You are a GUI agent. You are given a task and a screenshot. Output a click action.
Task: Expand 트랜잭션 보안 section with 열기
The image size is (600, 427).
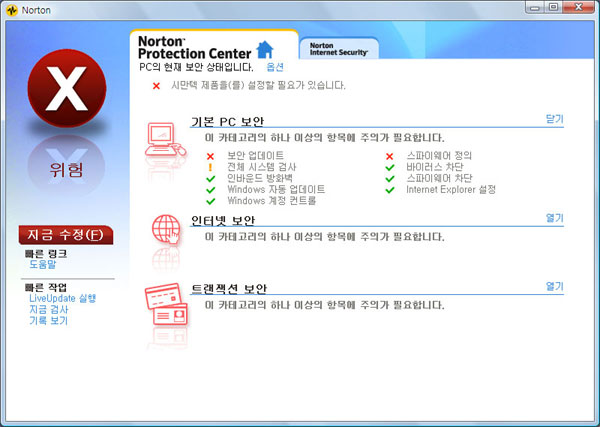(555, 286)
